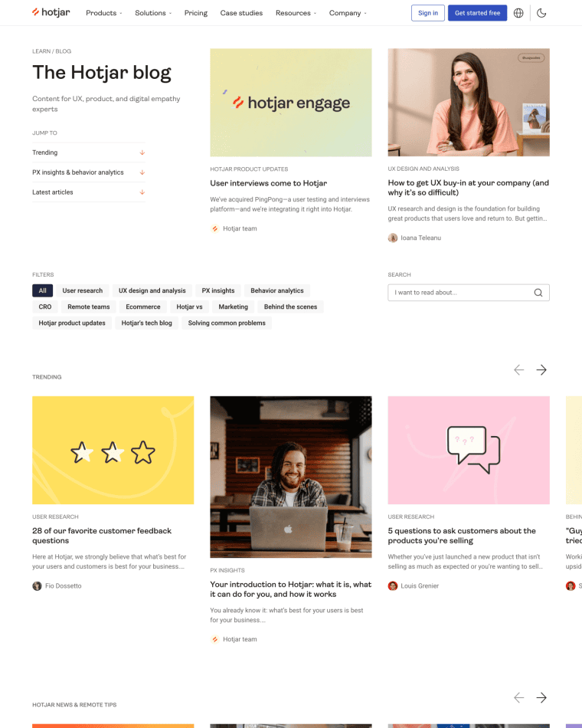Select the All filter
The image size is (582, 728).
click(x=42, y=290)
